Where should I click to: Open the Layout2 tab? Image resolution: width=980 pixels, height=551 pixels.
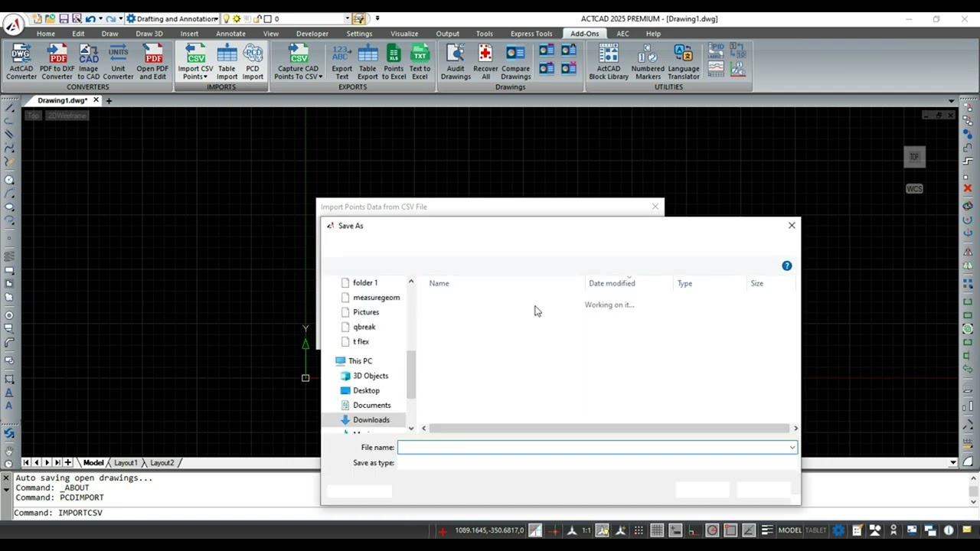click(x=162, y=463)
